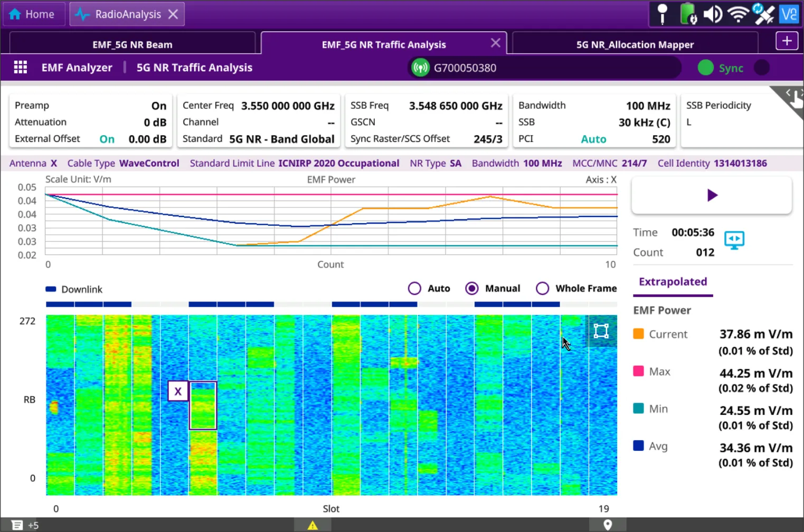Switch to EMF_5G NR Beam tab
Viewport: 804px width, 532px height.
point(132,44)
